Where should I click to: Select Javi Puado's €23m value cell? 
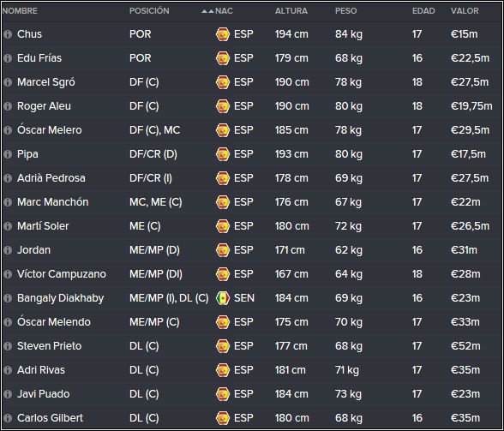(465, 394)
